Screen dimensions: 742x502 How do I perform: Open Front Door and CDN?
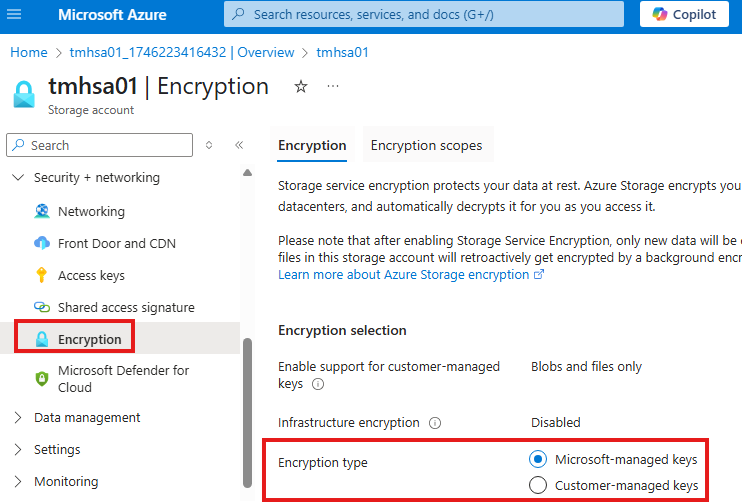(x=116, y=244)
